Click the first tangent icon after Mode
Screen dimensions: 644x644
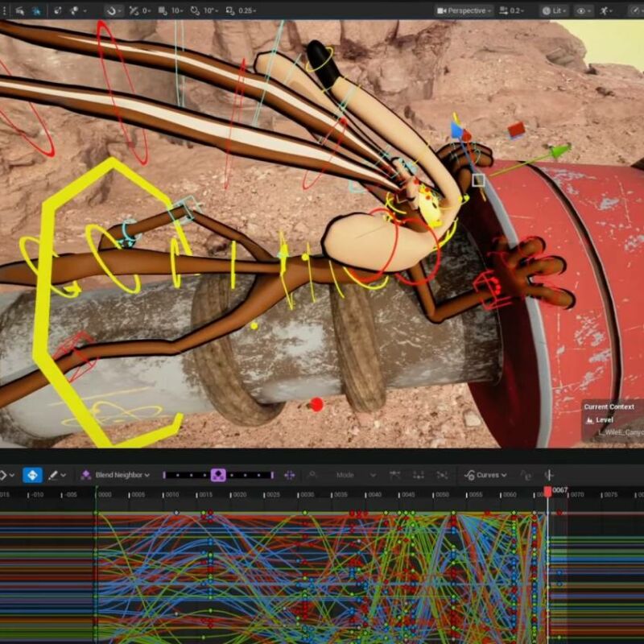coord(394,475)
